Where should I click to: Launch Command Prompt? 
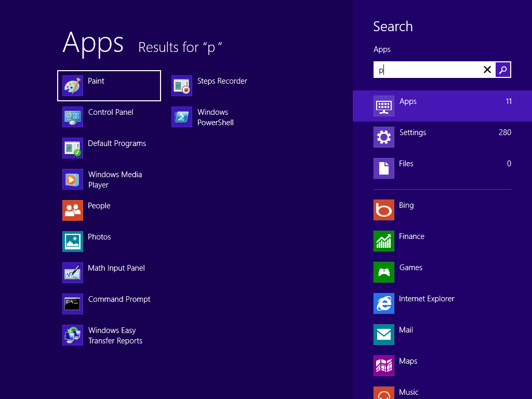click(x=73, y=304)
